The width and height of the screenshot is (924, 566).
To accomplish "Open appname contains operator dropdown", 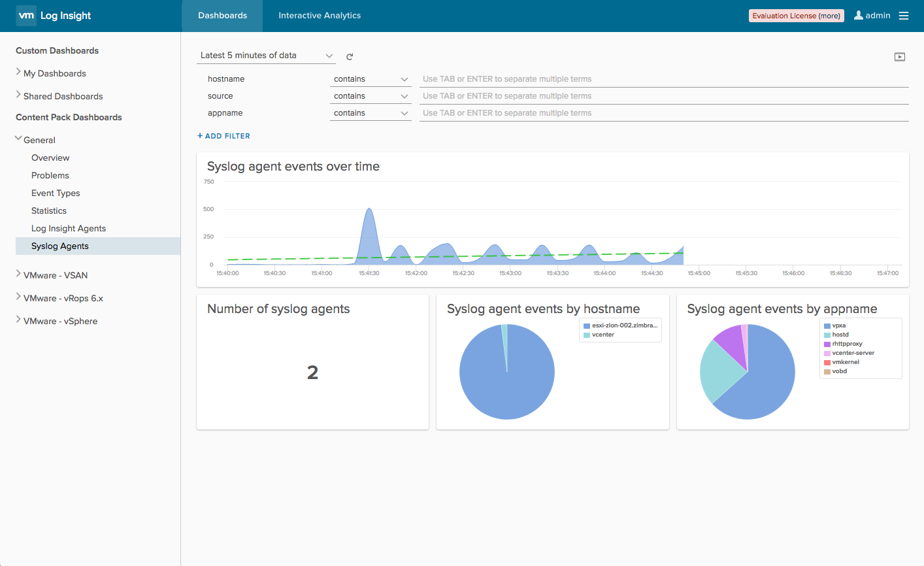I will (371, 113).
